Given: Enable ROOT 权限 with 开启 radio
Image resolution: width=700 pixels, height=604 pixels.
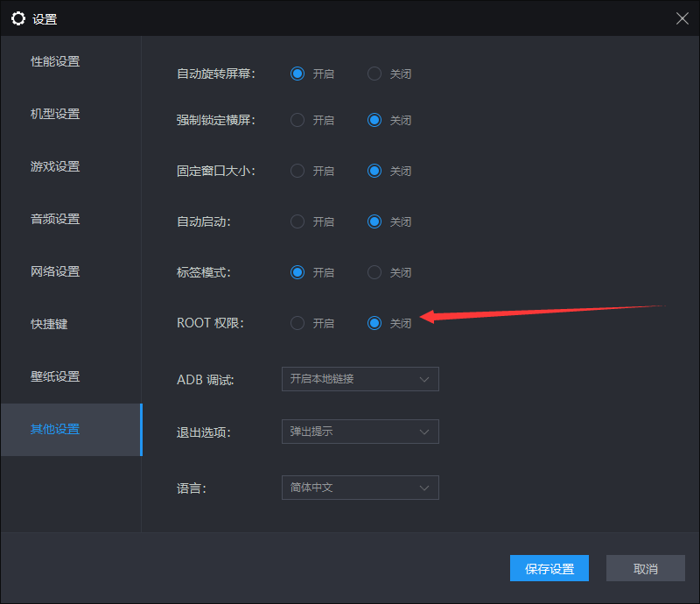Looking at the screenshot, I should coord(297,323).
